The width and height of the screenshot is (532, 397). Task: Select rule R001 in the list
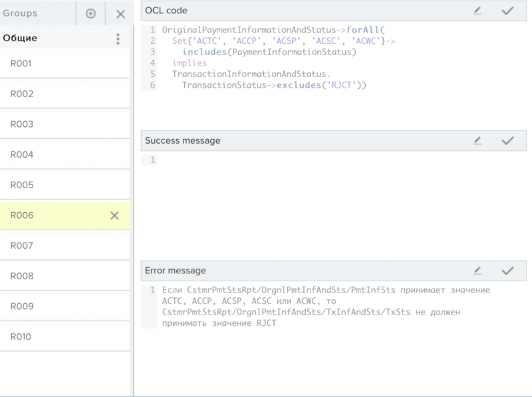coord(65,64)
